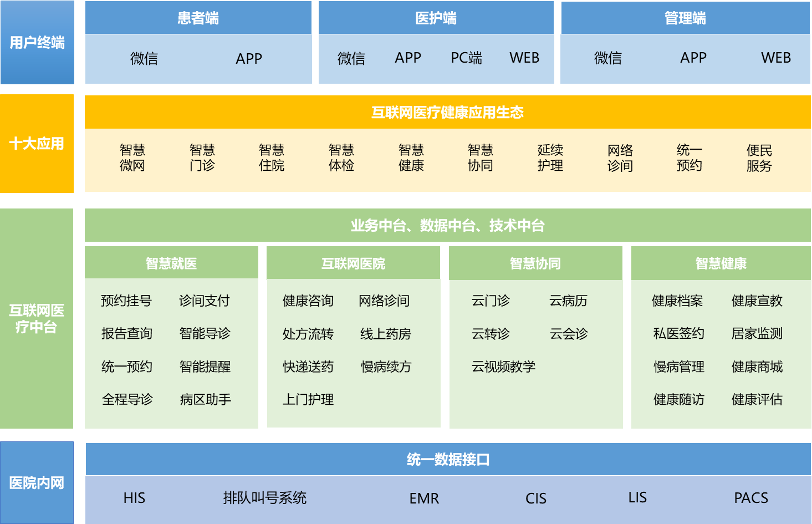The height and width of the screenshot is (524, 812).
Task: Click 云视频教学 in the 智慧协同 panel
Action: pyautogui.click(x=503, y=367)
